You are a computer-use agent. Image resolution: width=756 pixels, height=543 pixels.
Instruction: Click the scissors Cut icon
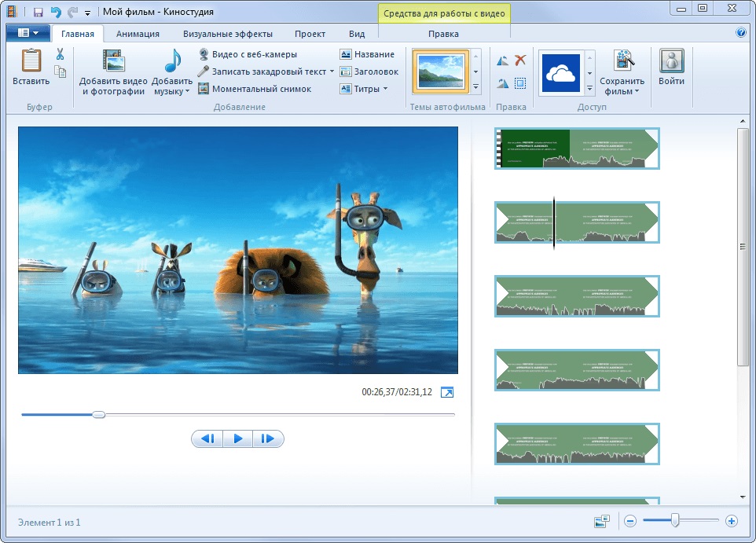[x=60, y=54]
